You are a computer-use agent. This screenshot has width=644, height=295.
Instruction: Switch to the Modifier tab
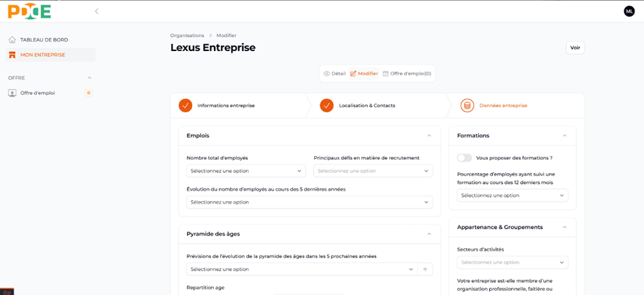pos(364,74)
